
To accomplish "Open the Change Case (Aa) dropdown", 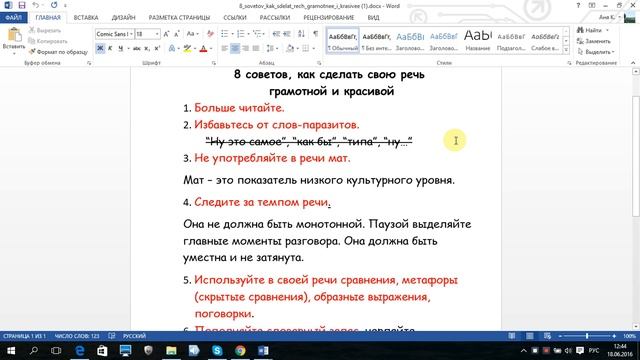I will (193, 34).
